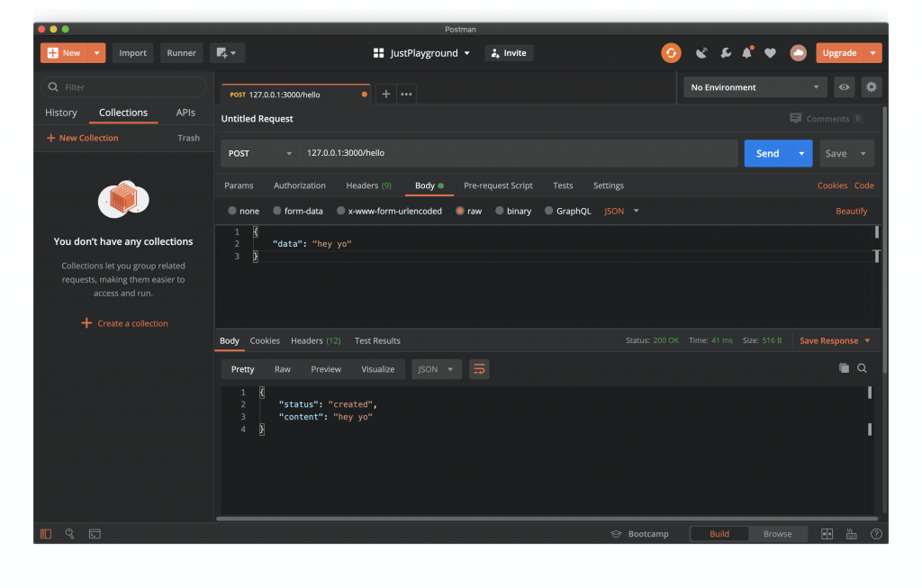Open the Postman console icon
The width and height of the screenshot is (922, 588).
coord(95,534)
